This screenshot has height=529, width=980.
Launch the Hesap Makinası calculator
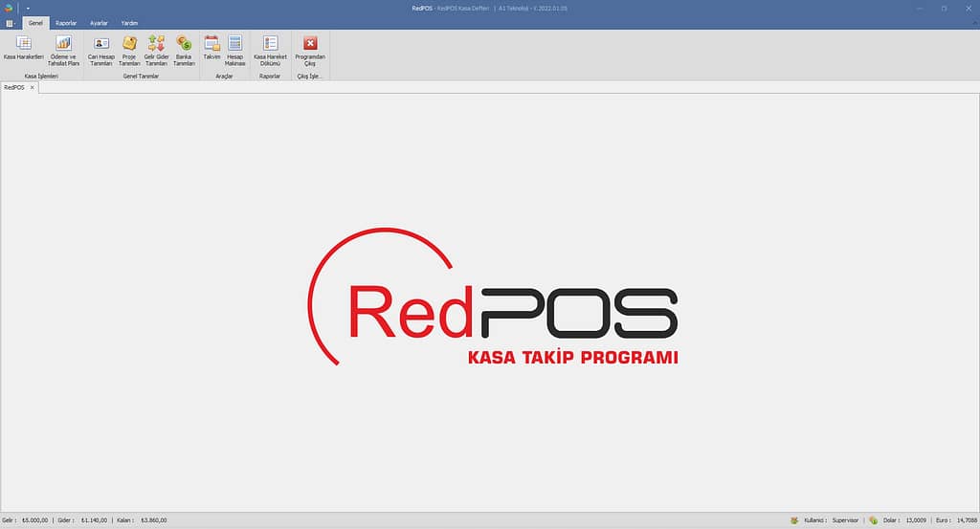(x=235, y=51)
